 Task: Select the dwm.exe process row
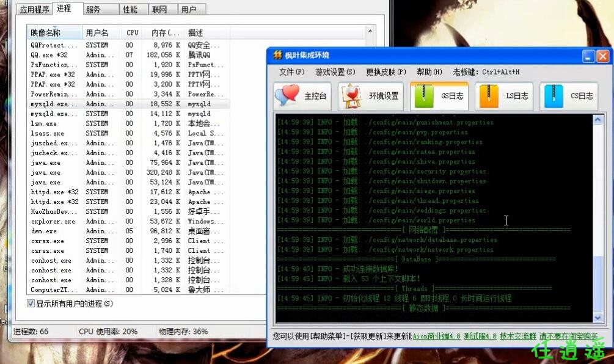[128, 231]
